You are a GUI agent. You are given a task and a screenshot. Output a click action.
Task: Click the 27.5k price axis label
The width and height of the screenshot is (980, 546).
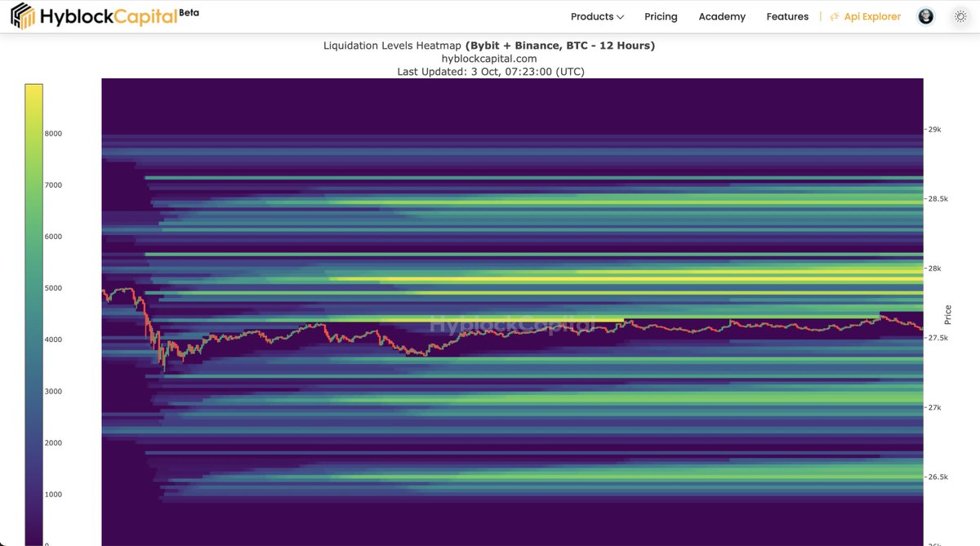[938, 338]
